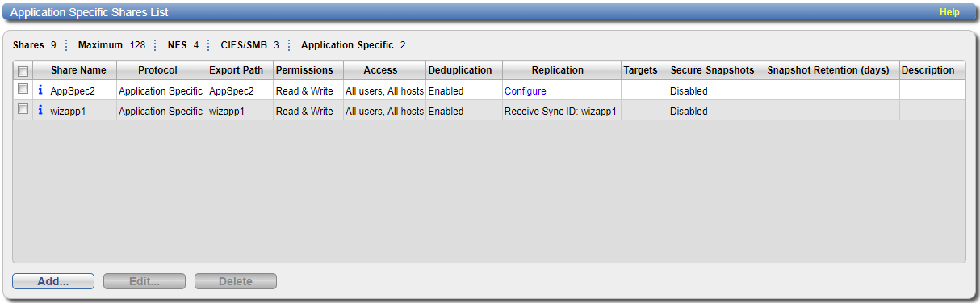980x303 pixels.
Task: Click the Add... button
Action: pos(53,281)
